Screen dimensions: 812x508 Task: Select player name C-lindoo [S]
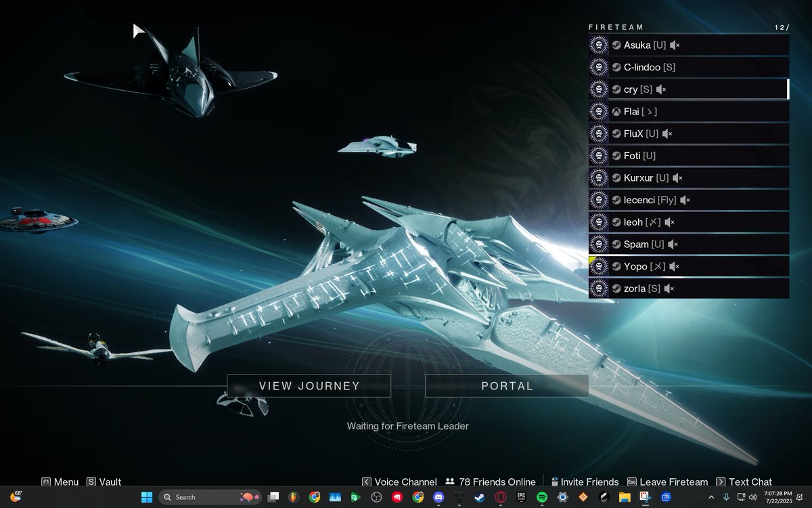(650, 67)
